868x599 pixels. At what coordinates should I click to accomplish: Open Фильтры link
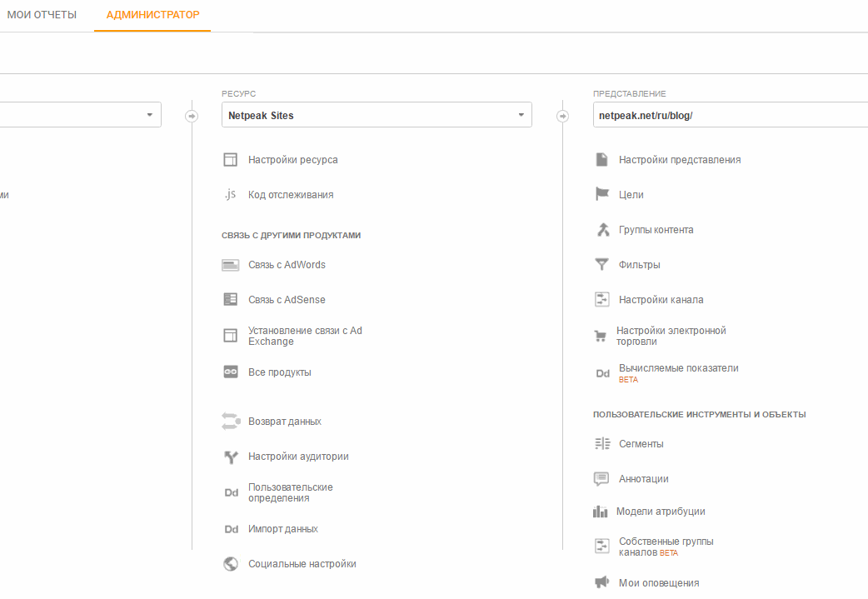[x=640, y=265]
